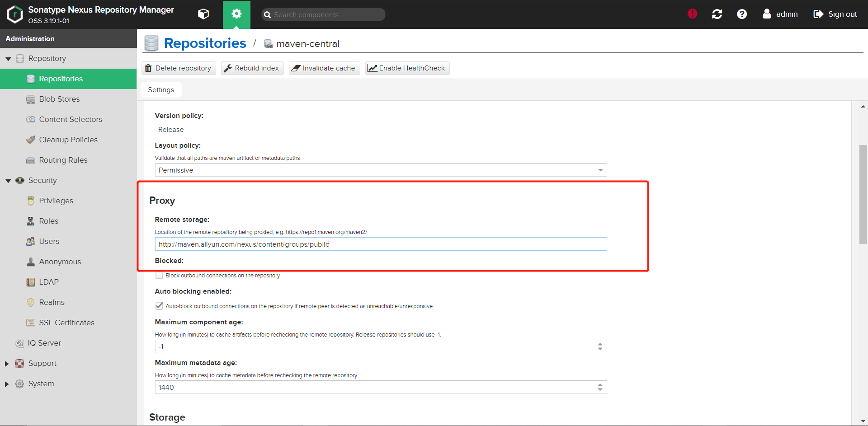The height and width of the screenshot is (426, 868).
Task: Select Repositories in the sidebar
Action: [68, 79]
